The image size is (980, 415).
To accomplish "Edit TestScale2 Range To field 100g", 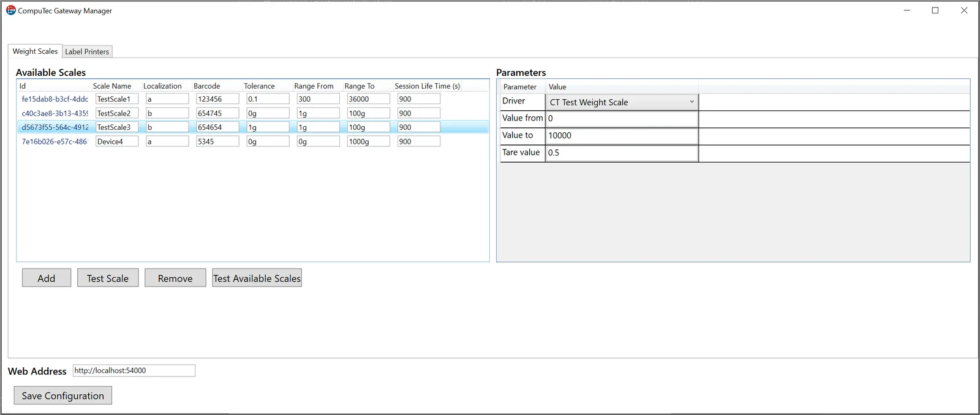I will (x=368, y=113).
